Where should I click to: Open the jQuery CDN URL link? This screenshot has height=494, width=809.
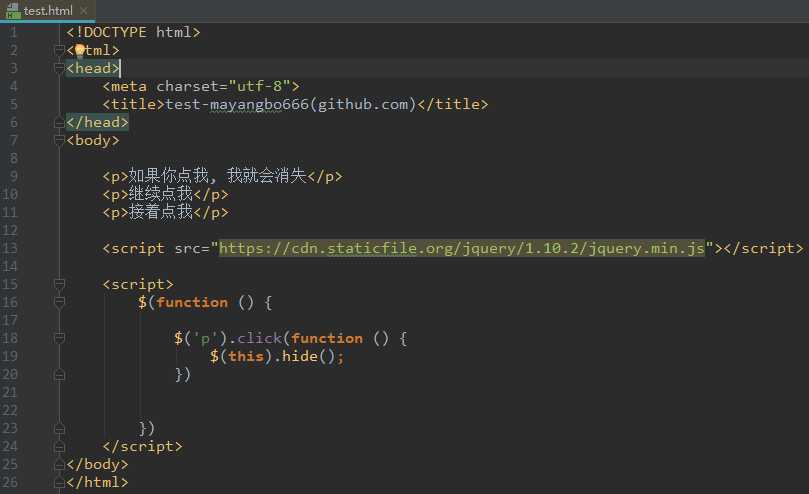[x=462, y=248]
